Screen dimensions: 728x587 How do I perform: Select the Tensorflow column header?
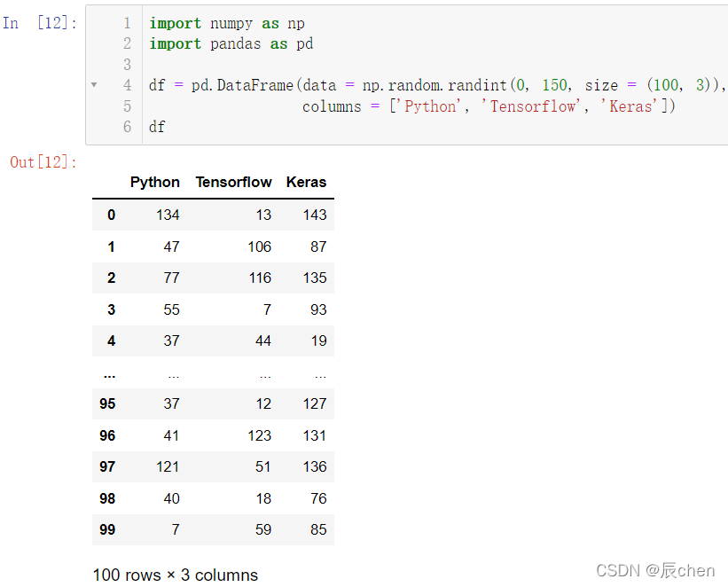click(x=233, y=182)
